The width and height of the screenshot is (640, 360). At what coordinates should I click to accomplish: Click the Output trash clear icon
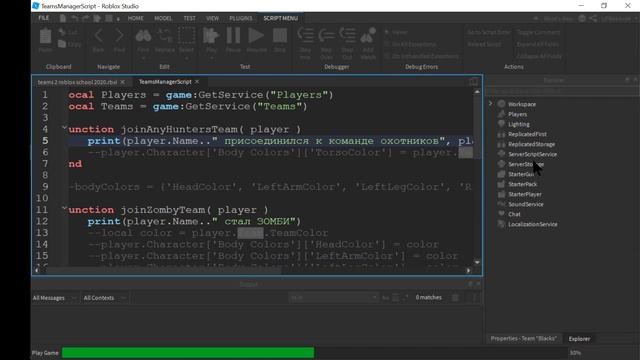click(x=455, y=298)
